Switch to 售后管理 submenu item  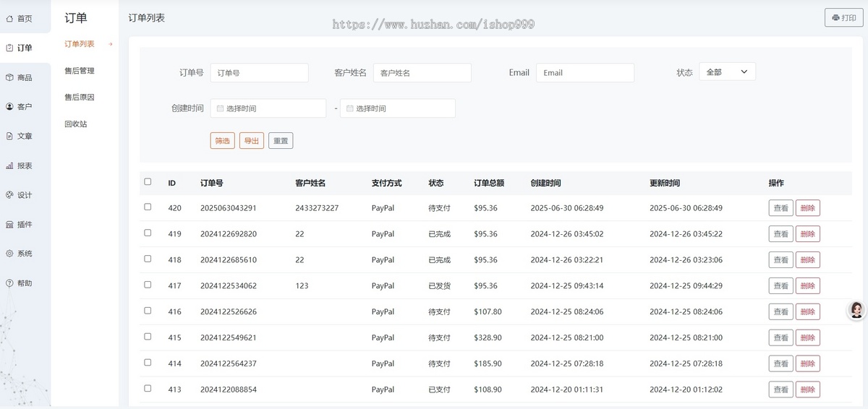pyautogui.click(x=80, y=71)
